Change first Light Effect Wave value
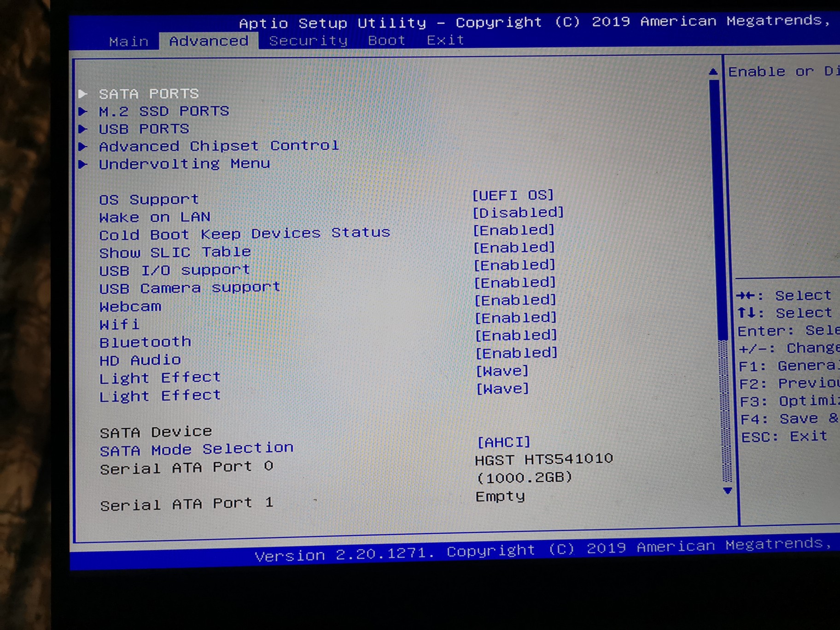Viewport: 840px width, 630px height. [502, 371]
